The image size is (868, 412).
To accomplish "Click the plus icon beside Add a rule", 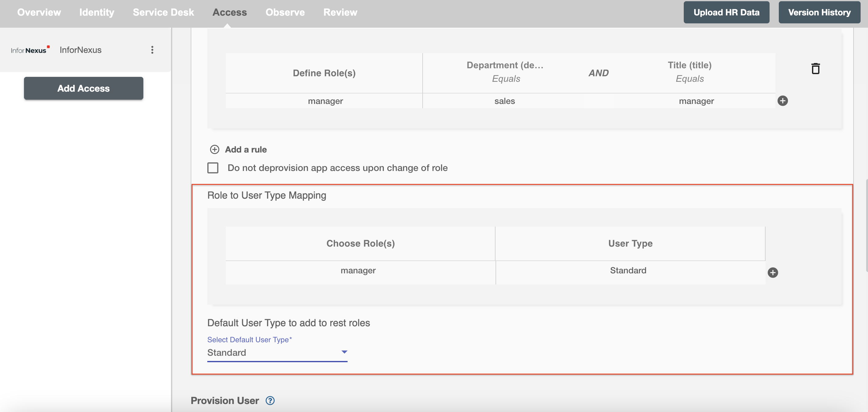I will pos(215,149).
